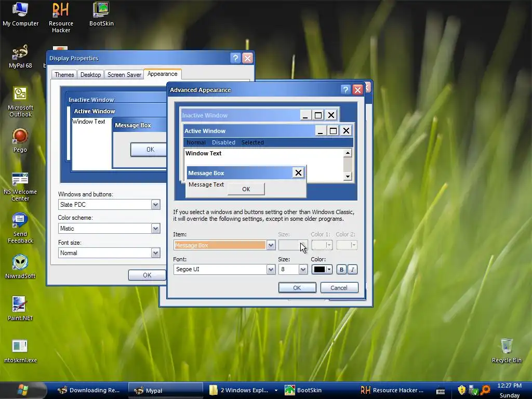Expand the Windows Explorer taskbar group arrow

tap(276, 391)
